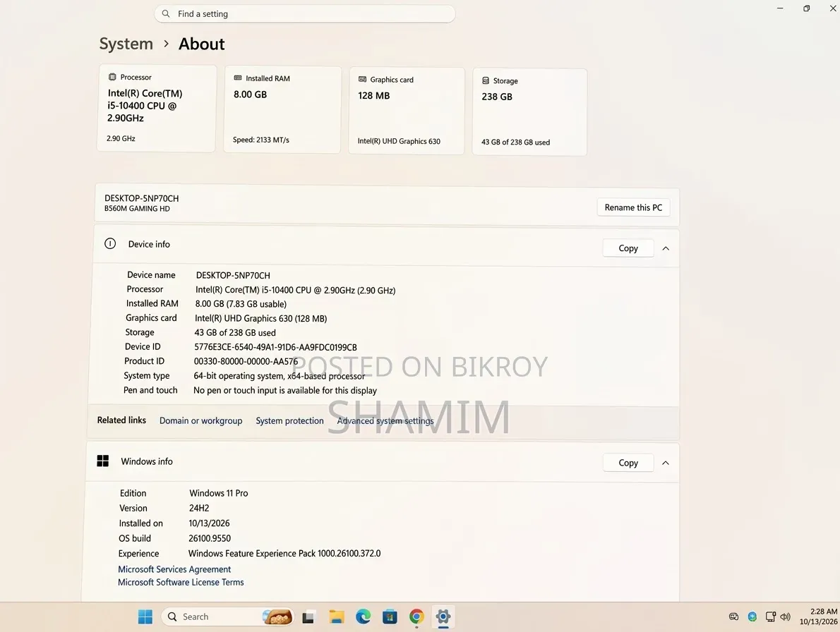
Task: Open System protection link
Action: [290, 420]
